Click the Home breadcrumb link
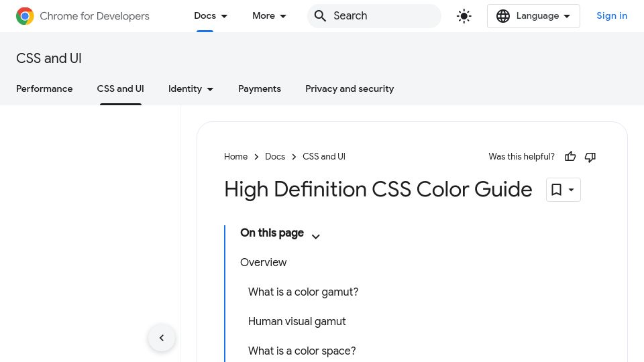Viewport: 644px width, 362px height. [x=235, y=156]
